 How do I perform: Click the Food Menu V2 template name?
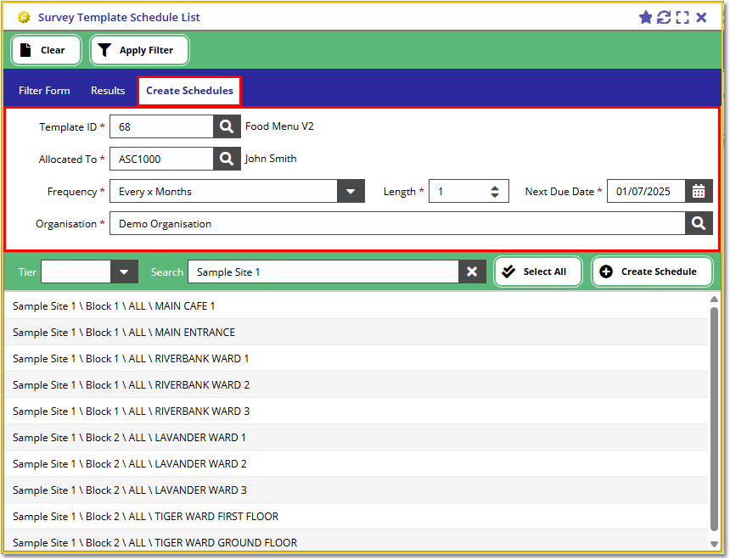coord(279,126)
